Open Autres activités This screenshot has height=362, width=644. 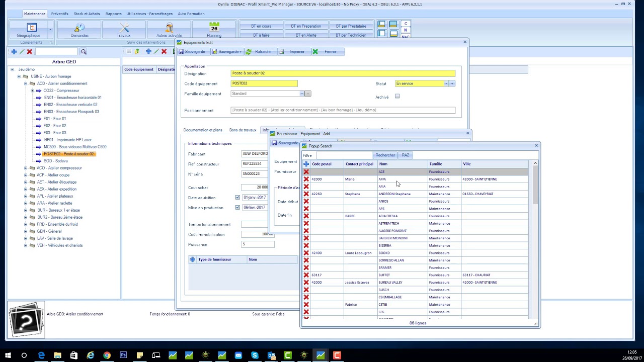coord(169,30)
